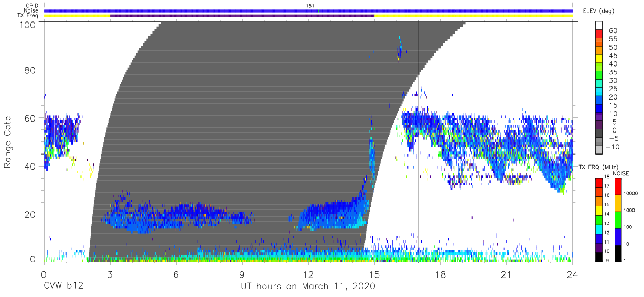Click the "20" tick on Range Gate axis
644x297 pixels.
(31, 214)
